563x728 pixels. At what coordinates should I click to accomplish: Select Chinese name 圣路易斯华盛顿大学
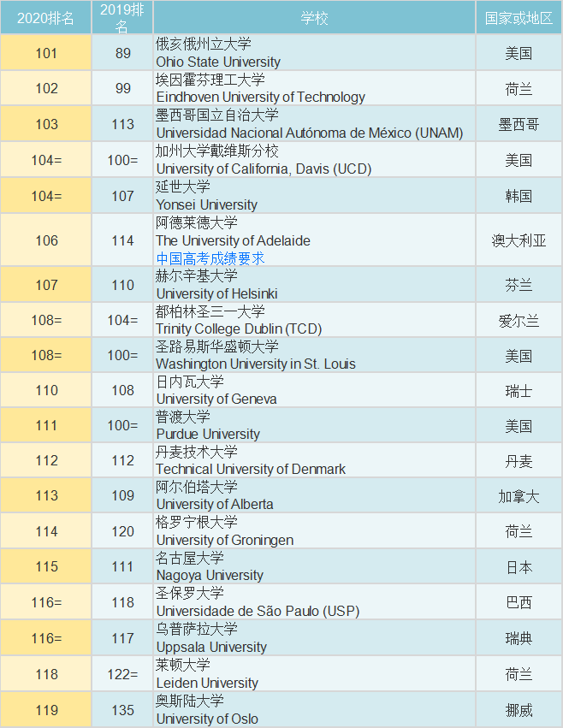pyautogui.click(x=217, y=346)
